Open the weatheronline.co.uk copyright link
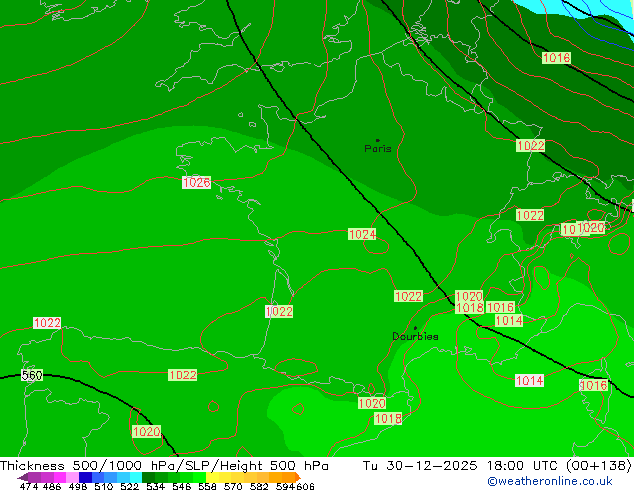This screenshot has width=634, height=490. click(549, 481)
